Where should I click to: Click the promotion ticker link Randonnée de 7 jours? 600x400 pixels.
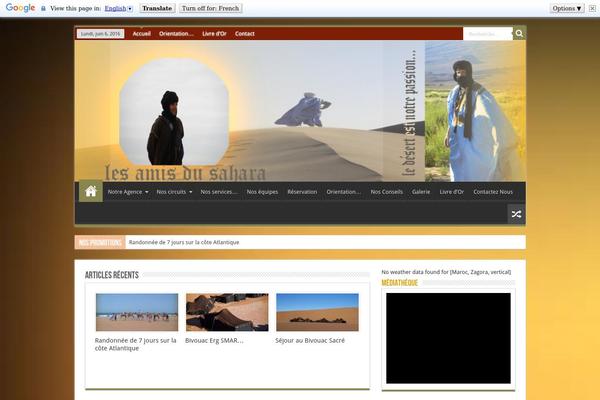[184, 242]
